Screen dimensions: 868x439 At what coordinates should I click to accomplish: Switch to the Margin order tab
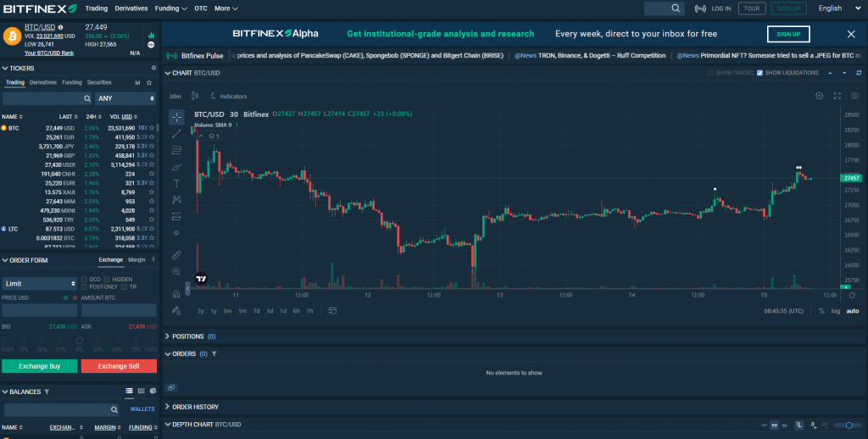coord(136,259)
